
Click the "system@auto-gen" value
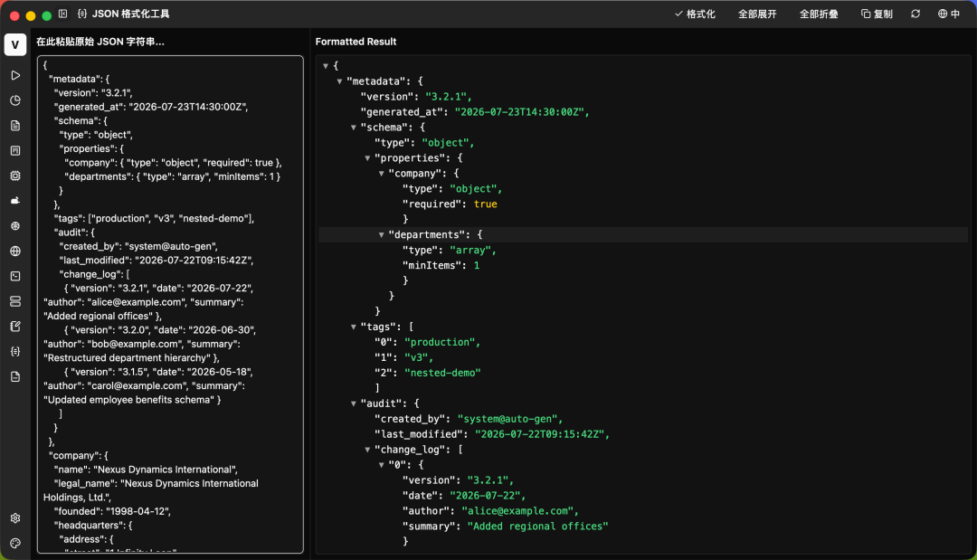pos(507,419)
